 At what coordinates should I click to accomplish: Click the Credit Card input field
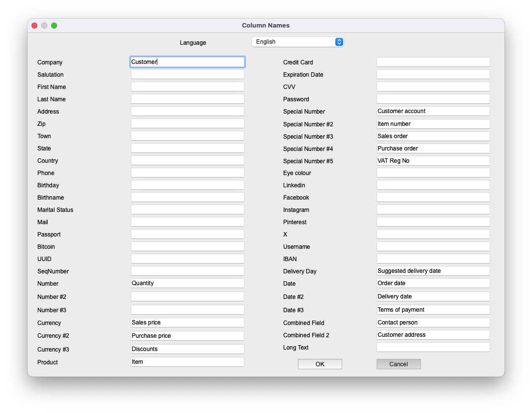(x=433, y=62)
